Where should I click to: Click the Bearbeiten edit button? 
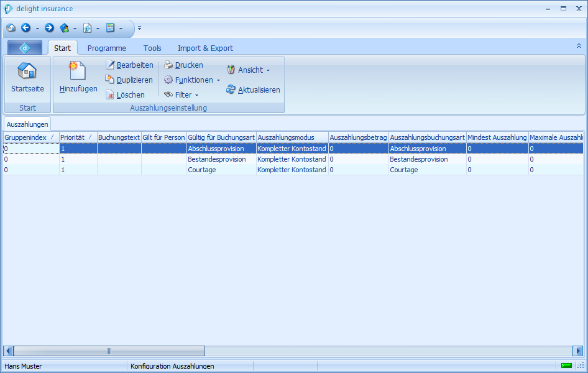(129, 65)
